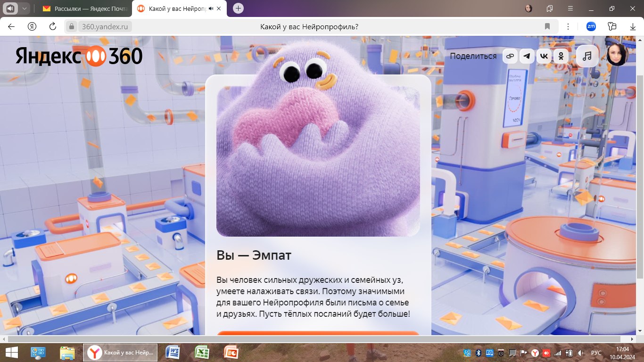
Task: Share the result to VK
Action: point(544,56)
